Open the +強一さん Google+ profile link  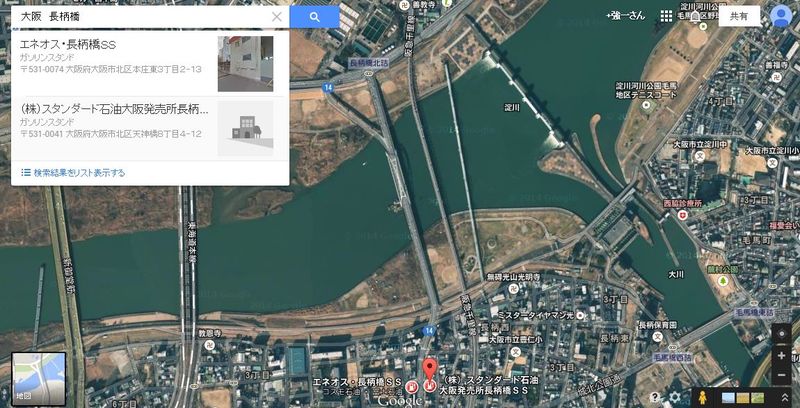point(626,16)
